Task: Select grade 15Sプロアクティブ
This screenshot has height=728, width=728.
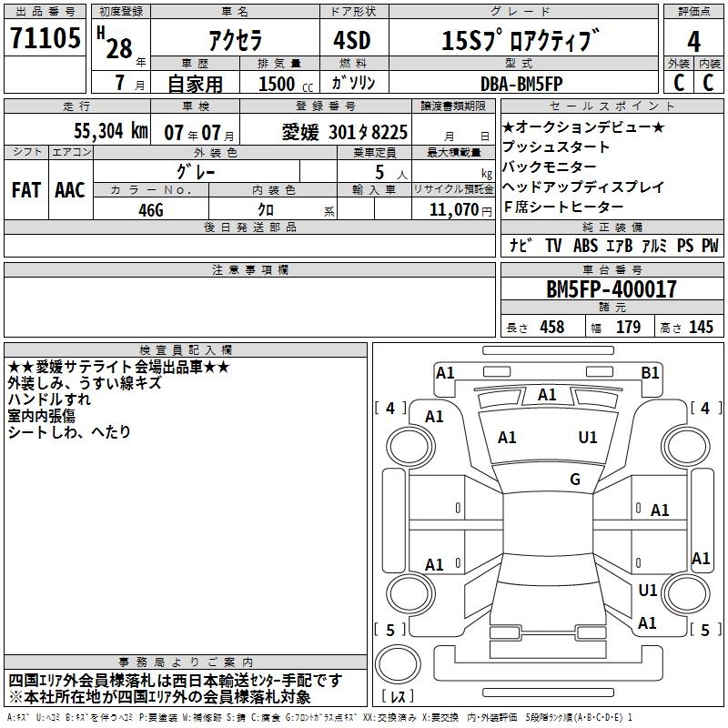Action: click(521, 40)
